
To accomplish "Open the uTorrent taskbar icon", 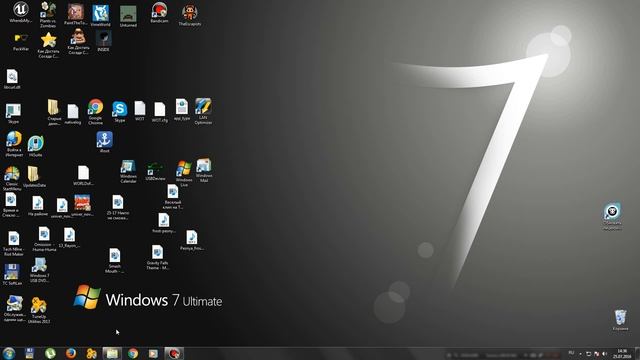I will pos(50,353).
